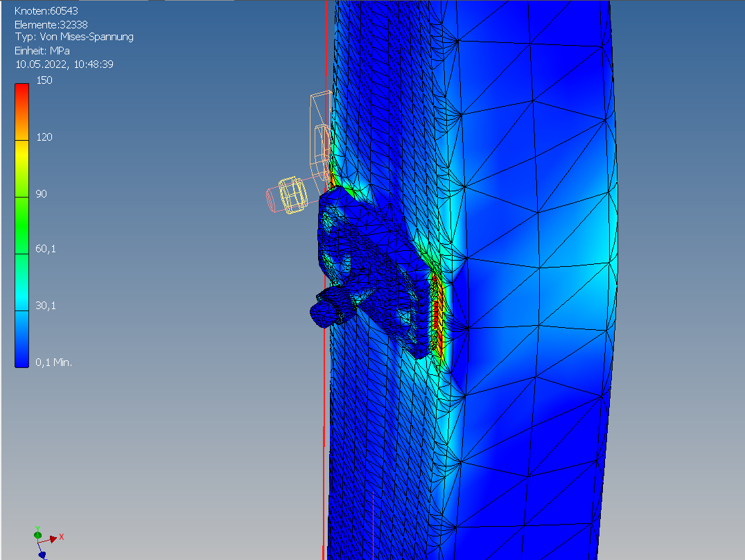745x560 pixels.
Task: Click the green Y axis on the triad
Action: coord(37,530)
